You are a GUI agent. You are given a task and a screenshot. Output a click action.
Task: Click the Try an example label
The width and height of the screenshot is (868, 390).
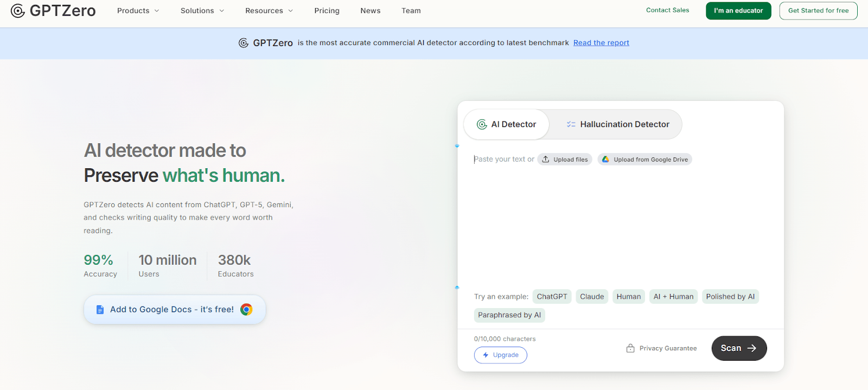click(501, 297)
